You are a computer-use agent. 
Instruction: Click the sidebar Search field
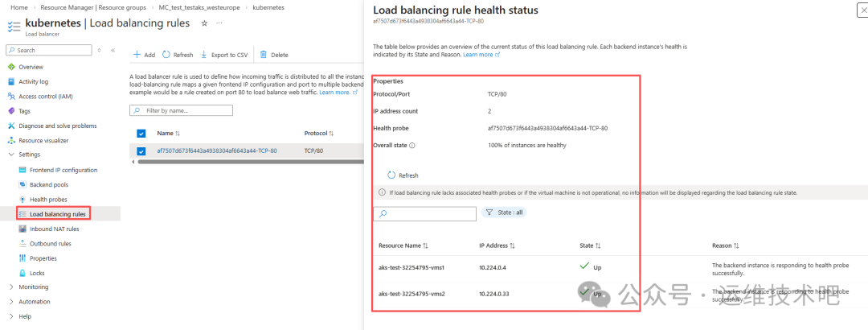(49, 51)
